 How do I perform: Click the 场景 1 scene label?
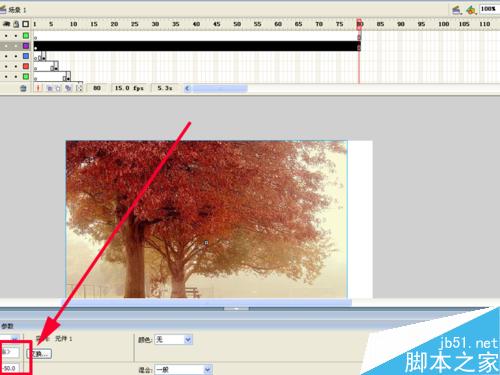(x=17, y=10)
